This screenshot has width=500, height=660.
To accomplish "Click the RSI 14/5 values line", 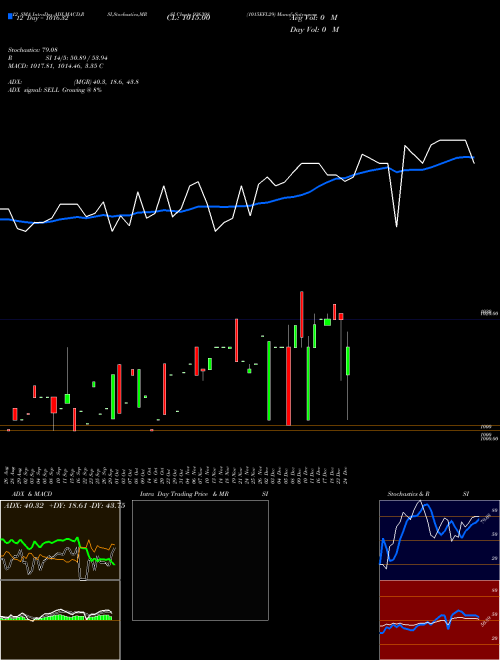I will [x=58, y=58].
